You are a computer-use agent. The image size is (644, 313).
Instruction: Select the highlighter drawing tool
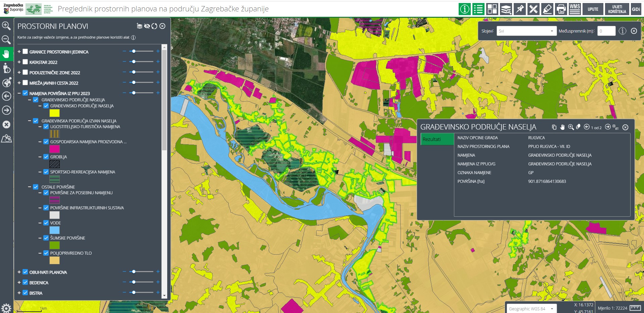click(x=547, y=9)
